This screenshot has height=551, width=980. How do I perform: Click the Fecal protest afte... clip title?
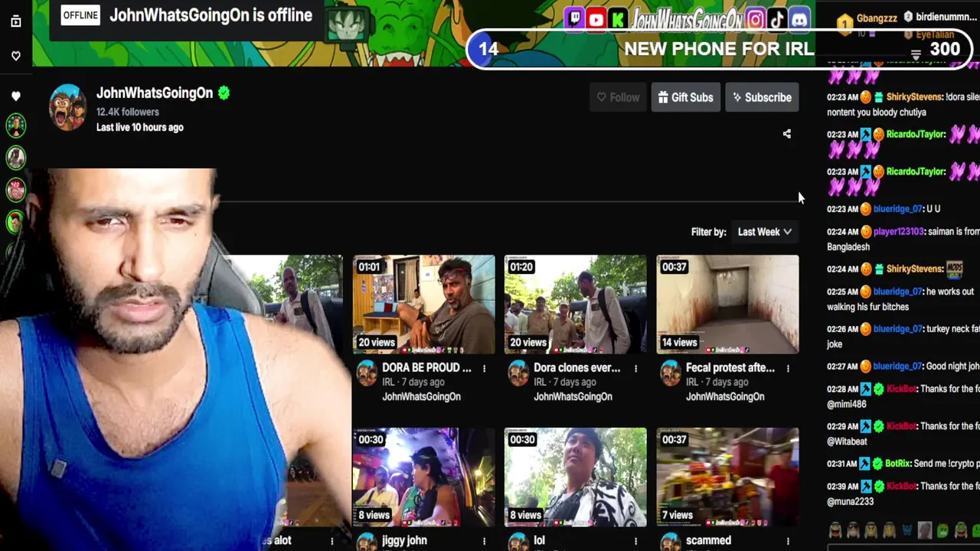pyautogui.click(x=730, y=368)
